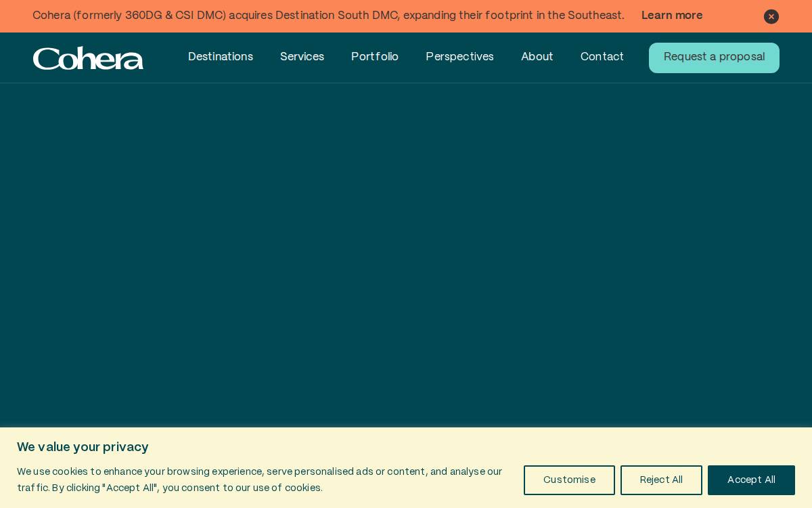The width and height of the screenshot is (812, 508).
Task: Reject all cookies
Action: coord(661,480)
